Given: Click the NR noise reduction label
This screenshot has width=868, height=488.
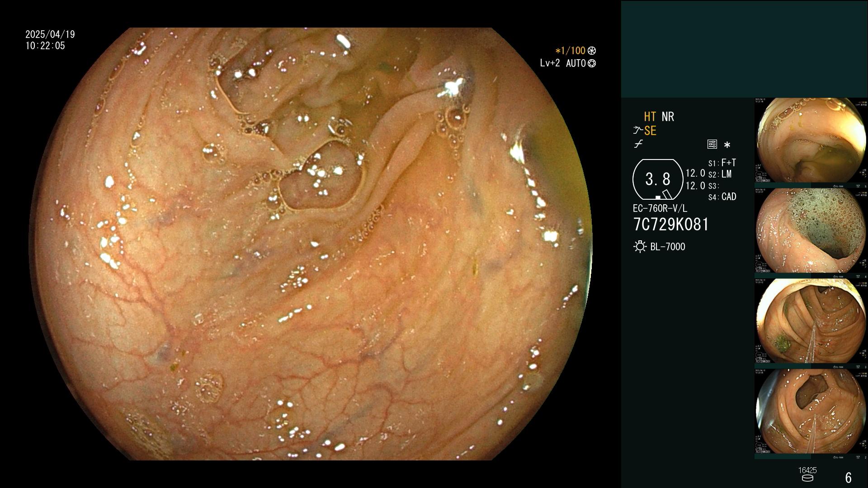Looking at the screenshot, I should point(668,117).
